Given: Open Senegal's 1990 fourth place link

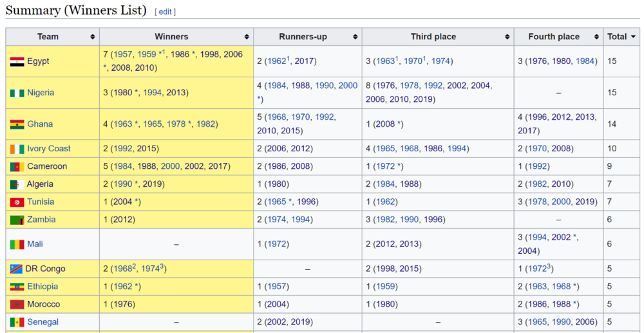Looking at the screenshot, I should (x=561, y=322).
